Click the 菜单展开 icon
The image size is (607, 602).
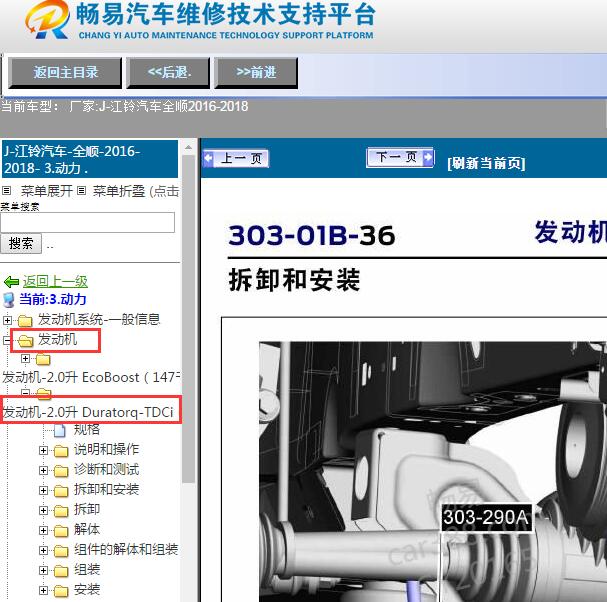[x=7, y=190]
